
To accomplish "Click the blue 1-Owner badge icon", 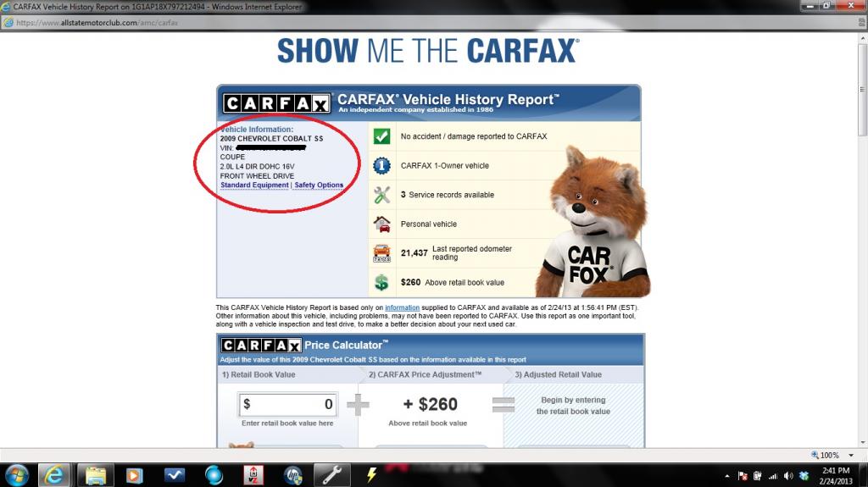I will point(381,165).
